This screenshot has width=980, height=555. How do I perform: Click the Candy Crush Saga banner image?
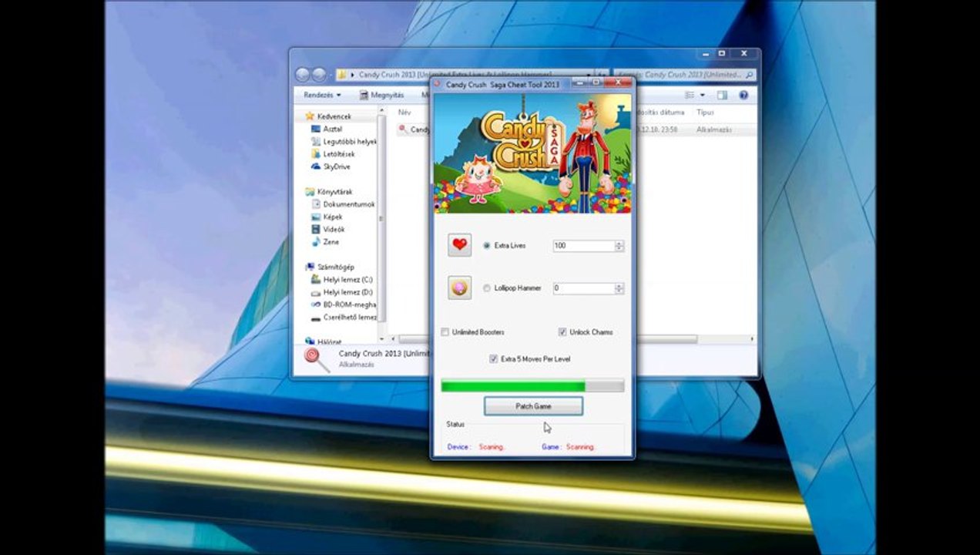point(532,153)
